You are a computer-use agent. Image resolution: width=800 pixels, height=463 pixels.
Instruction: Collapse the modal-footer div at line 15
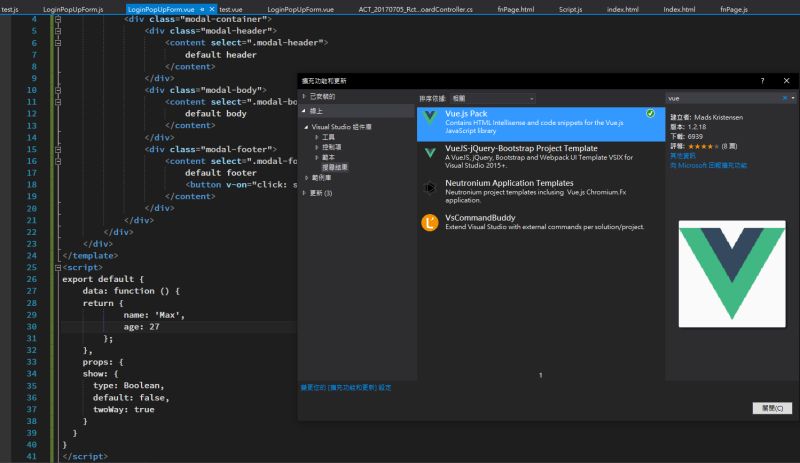click(x=58, y=149)
